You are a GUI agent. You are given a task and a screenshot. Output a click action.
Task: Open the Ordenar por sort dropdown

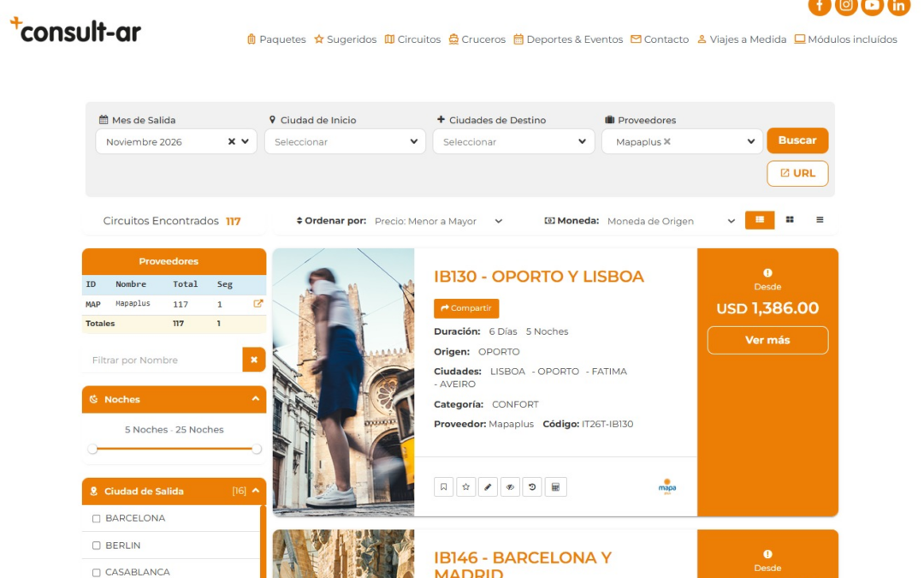438,221
